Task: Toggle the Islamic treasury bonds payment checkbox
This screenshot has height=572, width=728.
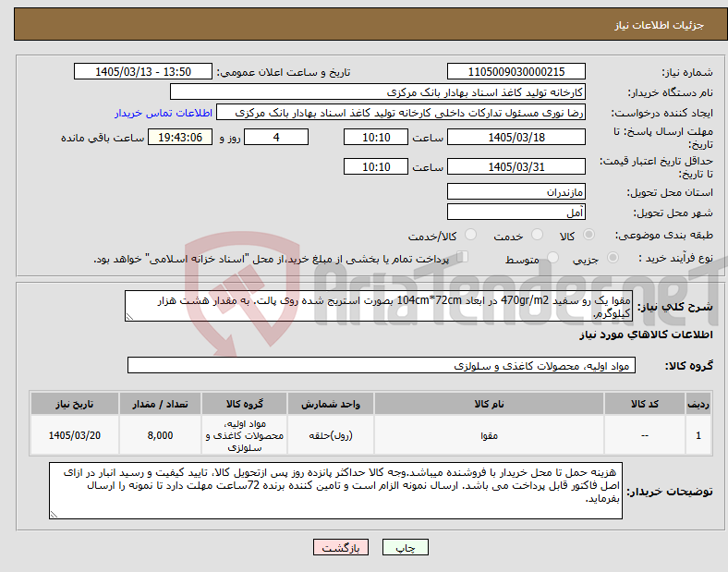Action: pos(463,257)
